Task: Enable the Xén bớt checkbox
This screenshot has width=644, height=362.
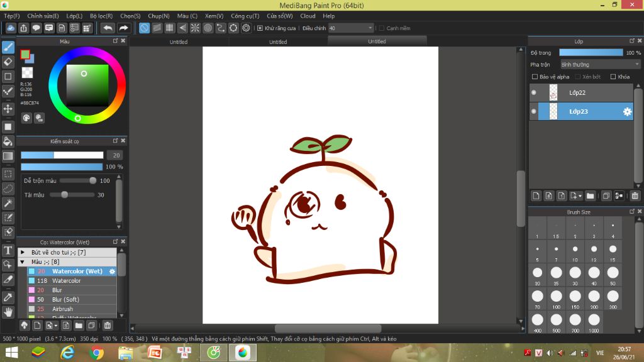Action: [577, 77]
